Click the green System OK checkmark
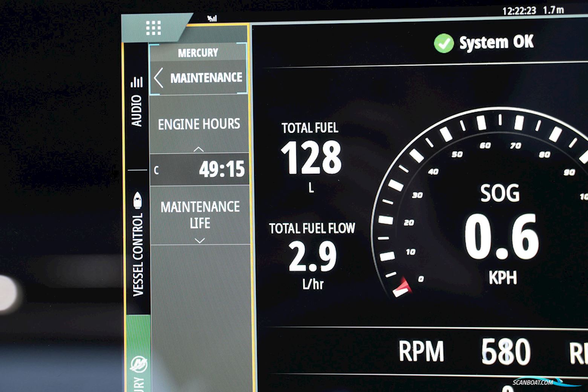The width and height of the screenshot is (588, 392). tap(444, 43)
